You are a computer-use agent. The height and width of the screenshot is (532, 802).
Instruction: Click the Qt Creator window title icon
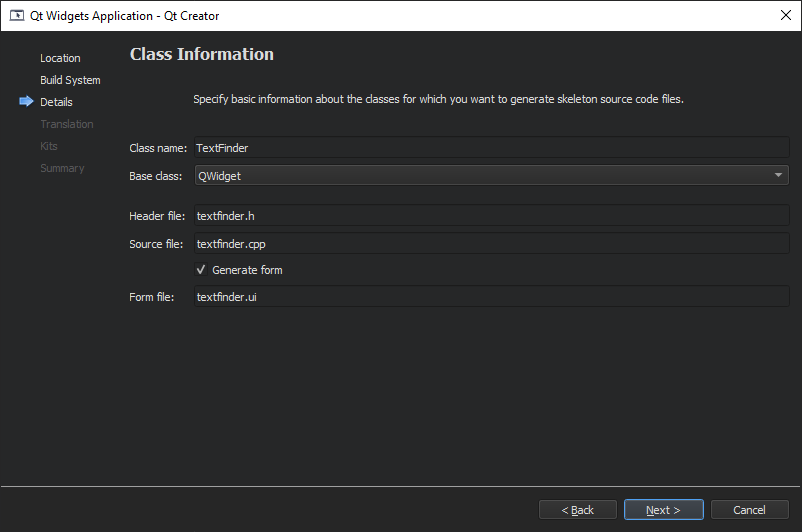[17, 16]
